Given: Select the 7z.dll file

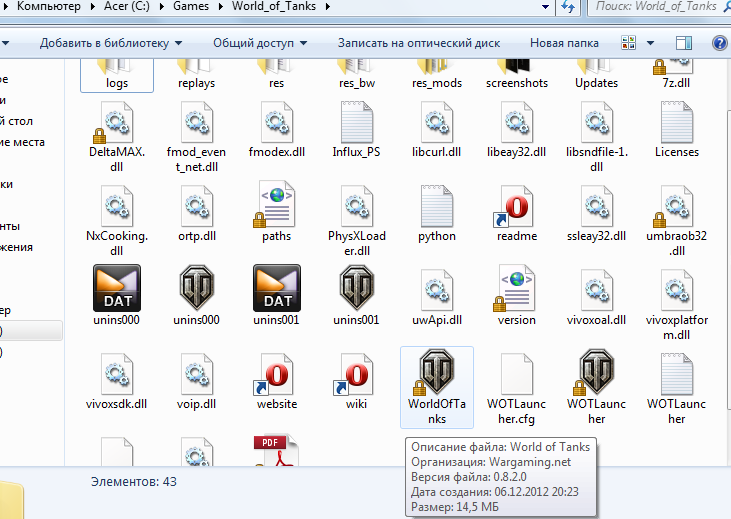Looking at the screenshot, I should pyautogui.click(x=676, y=75).
